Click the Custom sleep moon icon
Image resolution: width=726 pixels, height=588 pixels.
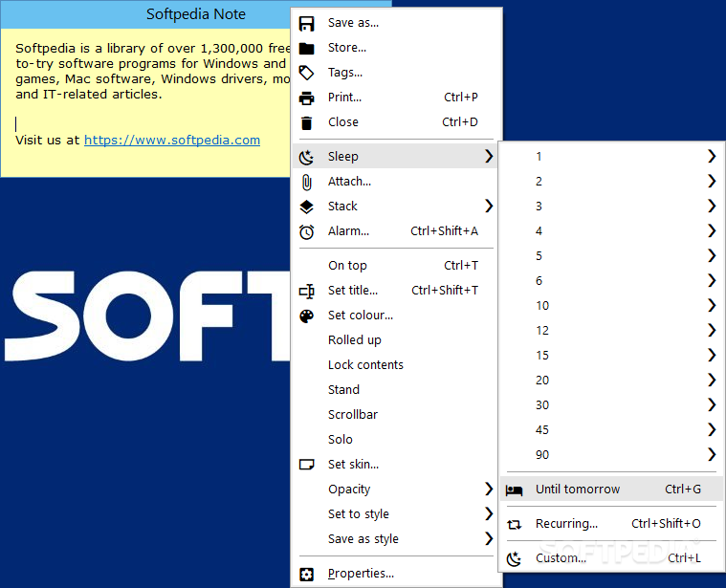coord(514,558)
